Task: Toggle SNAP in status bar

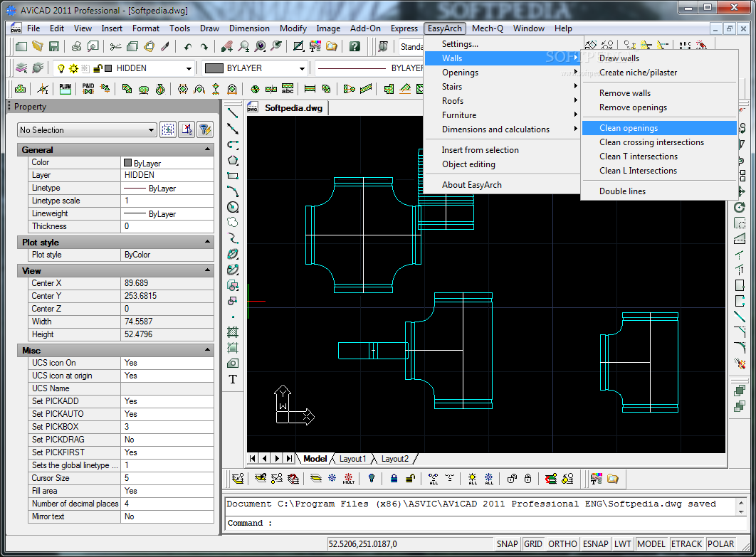Action: pos(508,544)
